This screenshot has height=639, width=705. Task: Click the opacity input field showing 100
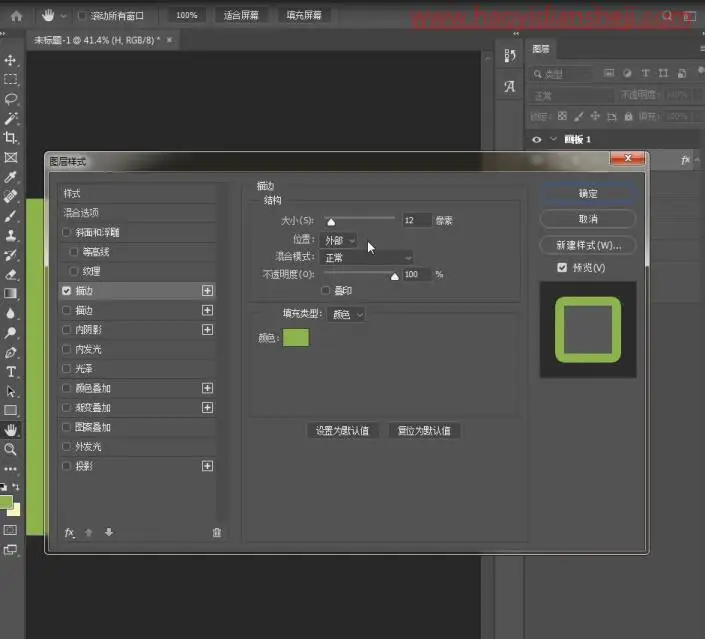click(417, 274)
